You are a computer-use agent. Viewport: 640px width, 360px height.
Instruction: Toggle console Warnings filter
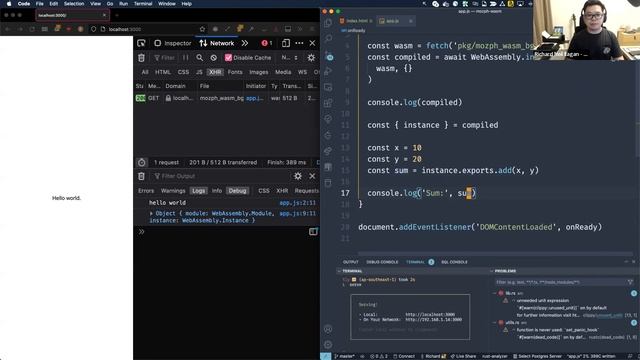pyautogui.click(x=173, y=191)
